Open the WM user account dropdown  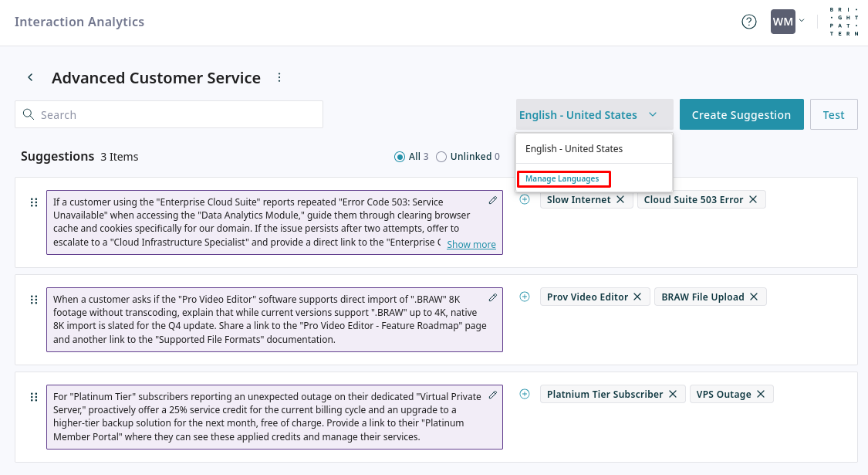[x=788, y=22]
